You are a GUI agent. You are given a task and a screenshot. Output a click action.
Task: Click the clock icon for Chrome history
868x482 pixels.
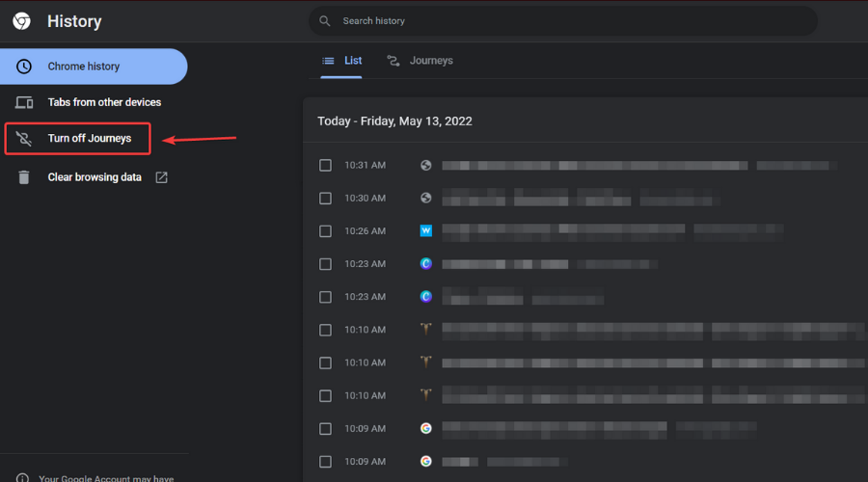pyautogui.click(x=24, y=67)
